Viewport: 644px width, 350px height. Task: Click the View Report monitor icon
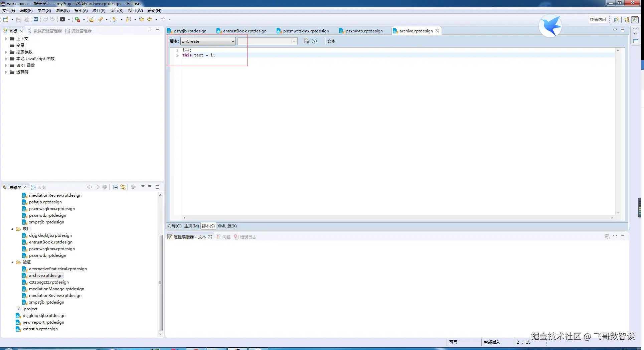pyautogui.click(x=36, y=19)
